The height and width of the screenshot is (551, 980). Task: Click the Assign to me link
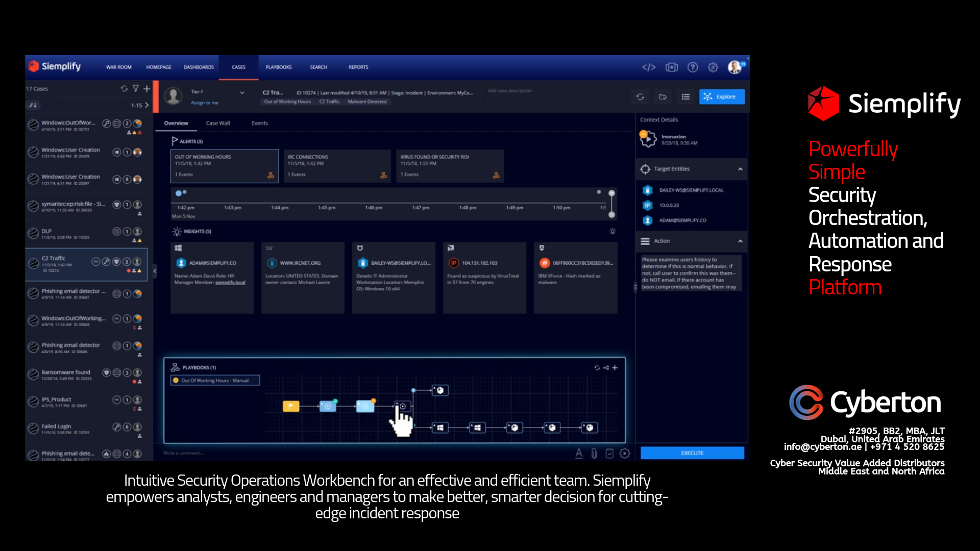[205, 103]
